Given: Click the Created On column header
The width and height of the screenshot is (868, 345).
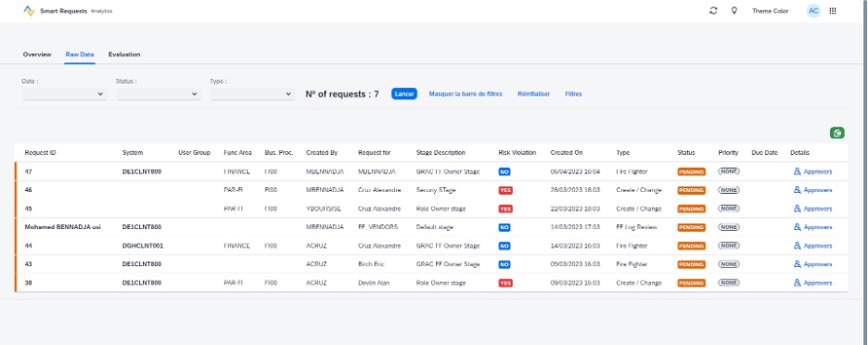Looking at the screenshot, I should coord(567,153).
